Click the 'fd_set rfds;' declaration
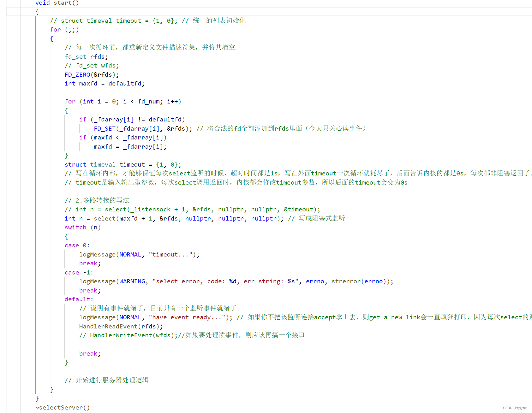This screenshot has height=413, width=532. click(86, 57)
